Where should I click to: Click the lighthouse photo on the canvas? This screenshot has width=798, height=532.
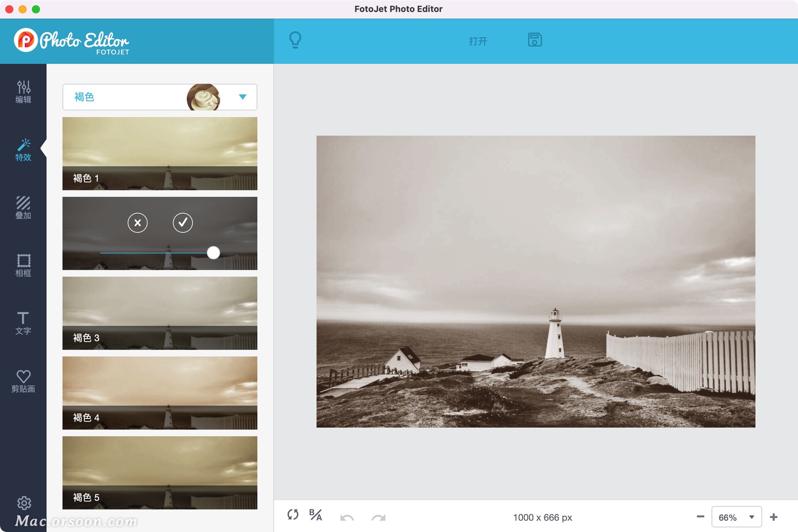click(536, 281)
